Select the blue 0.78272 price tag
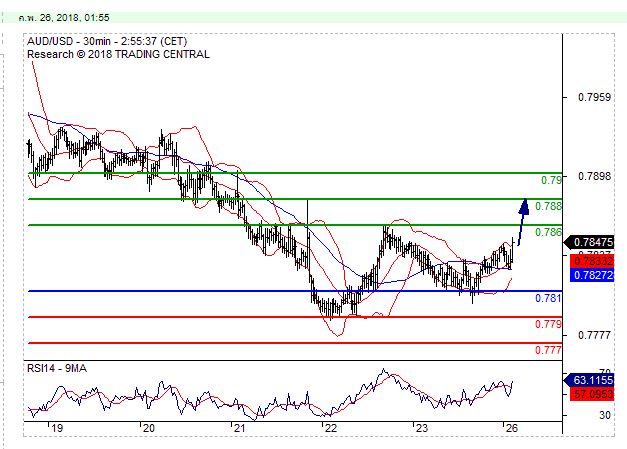Image resolution: width=627 pixels, height=449 pixels. click(x=592, y=275)
